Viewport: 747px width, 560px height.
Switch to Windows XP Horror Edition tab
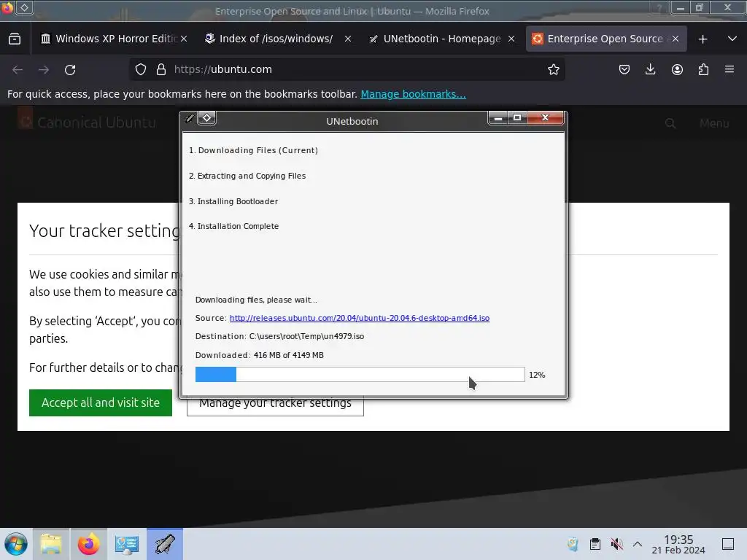[x=112, y=39]
